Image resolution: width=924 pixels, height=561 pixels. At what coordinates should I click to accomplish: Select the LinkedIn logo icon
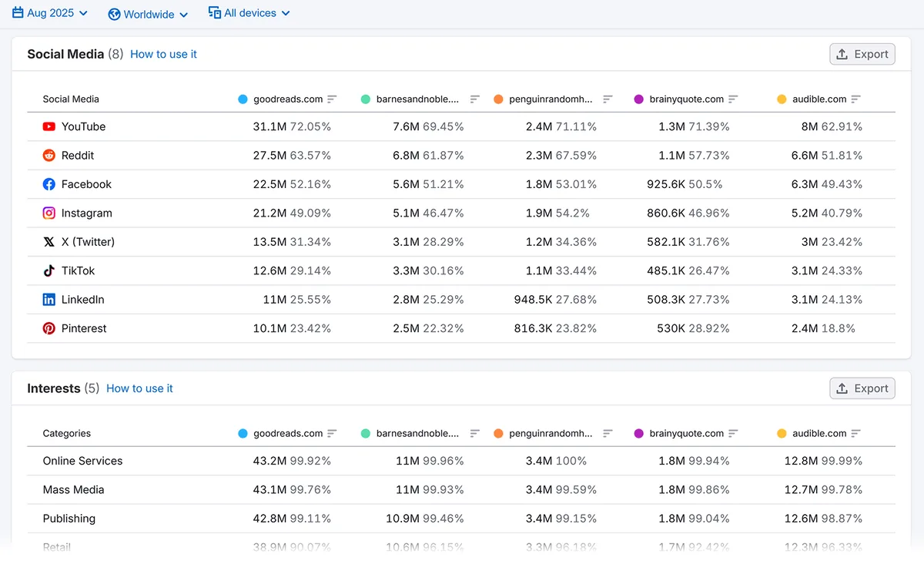point(49,300)
